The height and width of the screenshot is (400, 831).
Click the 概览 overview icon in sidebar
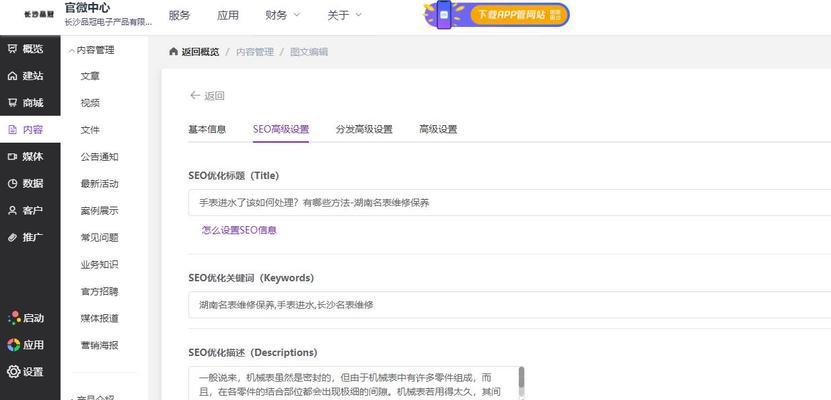pos(13,49)
